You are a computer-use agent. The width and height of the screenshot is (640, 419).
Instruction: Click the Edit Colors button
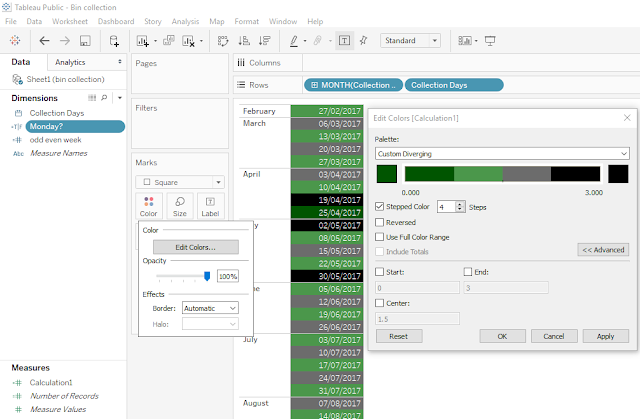196,247
